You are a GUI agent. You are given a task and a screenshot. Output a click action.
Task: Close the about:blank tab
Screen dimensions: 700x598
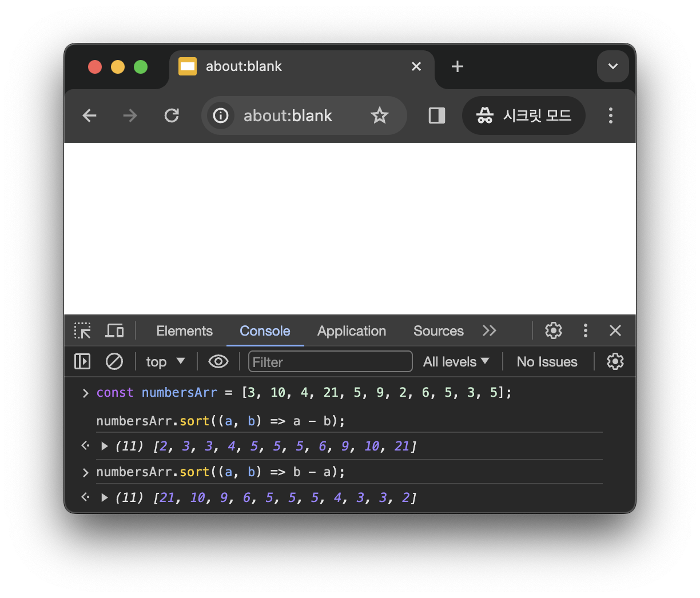tap(416, 66)
